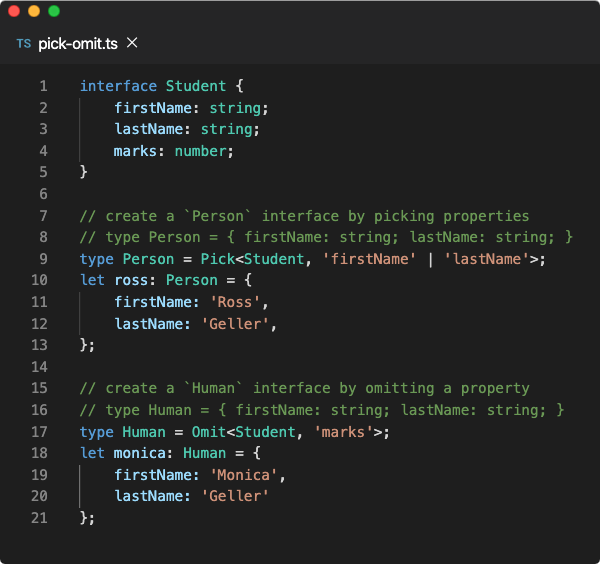Click the yellow minimize window button
The height and width of the screenshot is (564, 600).
pos(34,11)
